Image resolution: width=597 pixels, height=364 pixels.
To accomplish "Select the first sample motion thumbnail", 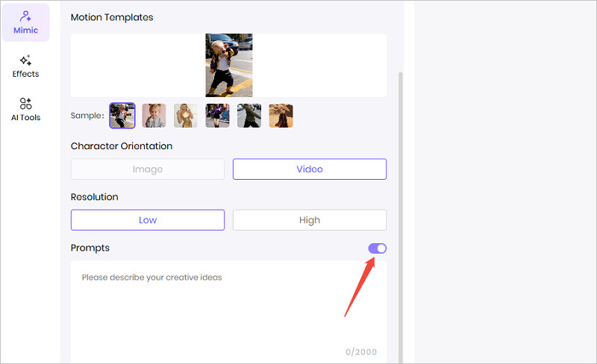I will click(122, 116).
